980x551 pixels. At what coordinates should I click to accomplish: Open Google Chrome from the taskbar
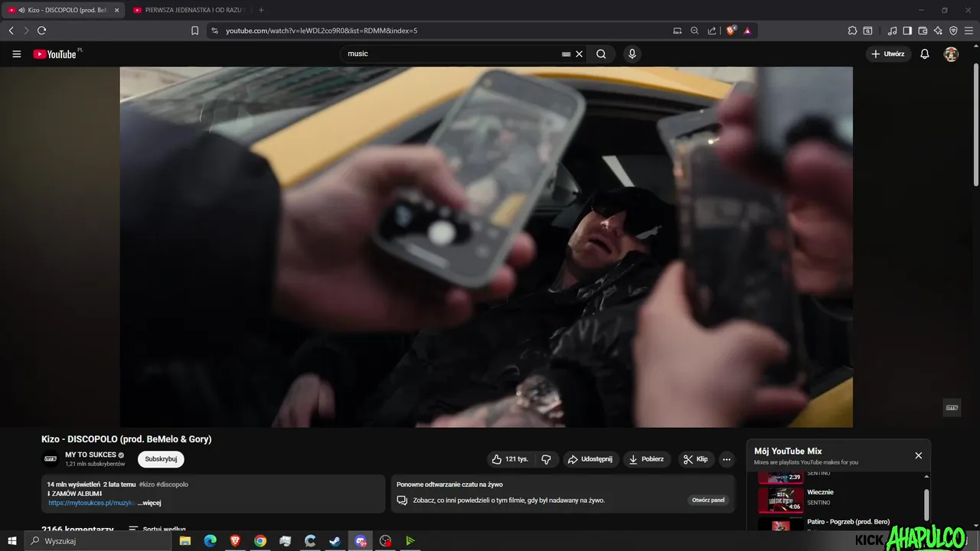[x=260, y=541]
